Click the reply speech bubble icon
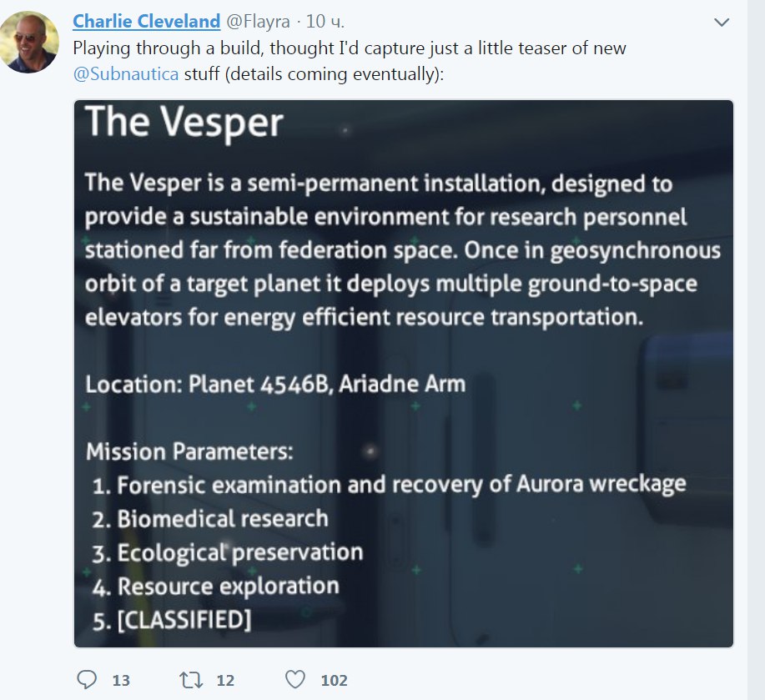The height and width of the screenshot is (700, 765). tap(87, 679)
